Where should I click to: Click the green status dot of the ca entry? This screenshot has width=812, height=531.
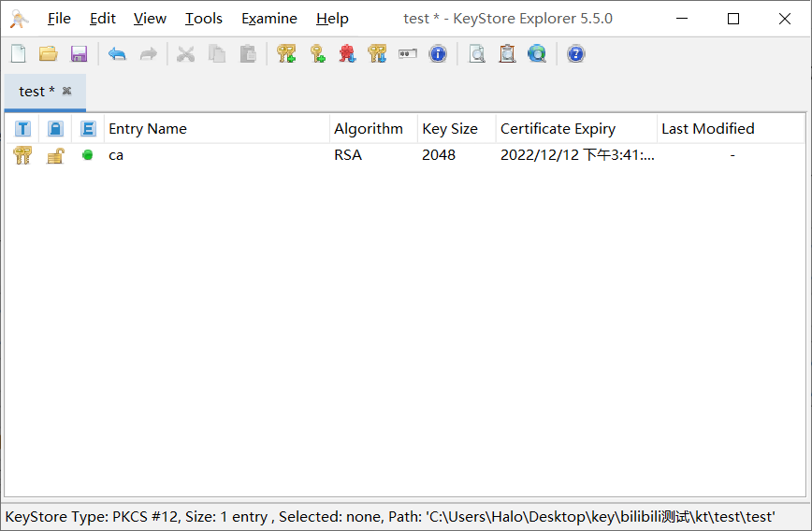click(88, 155)
